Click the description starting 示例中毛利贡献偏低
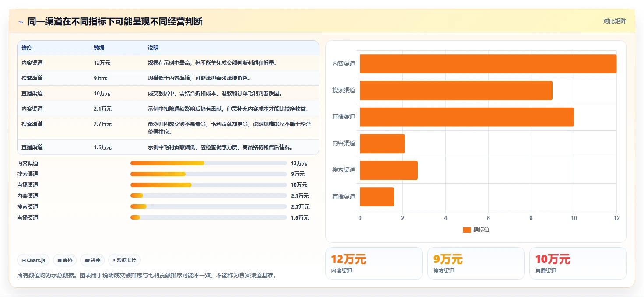The width and height of the screenshot is (644, 297). click(x=220, y=147)
